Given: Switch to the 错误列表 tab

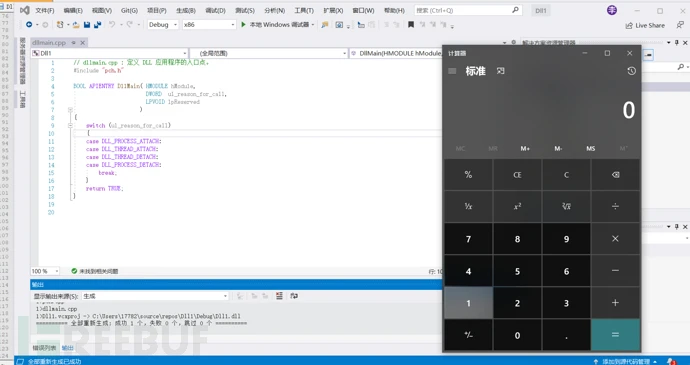Looking at the screenshot, I should pyautogui.click(x=44, y=348).
